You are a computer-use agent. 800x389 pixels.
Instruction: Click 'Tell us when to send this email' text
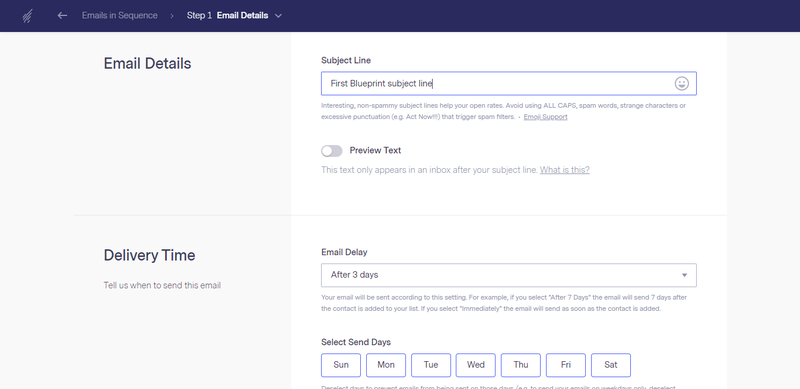pyautogui.click(x=162, y=285)
